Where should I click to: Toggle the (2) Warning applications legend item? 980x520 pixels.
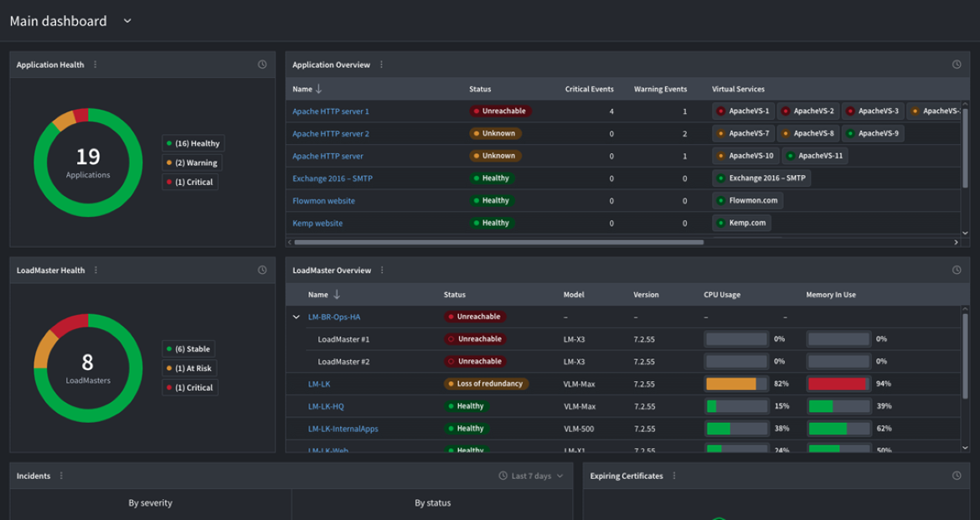click(191, 163)
